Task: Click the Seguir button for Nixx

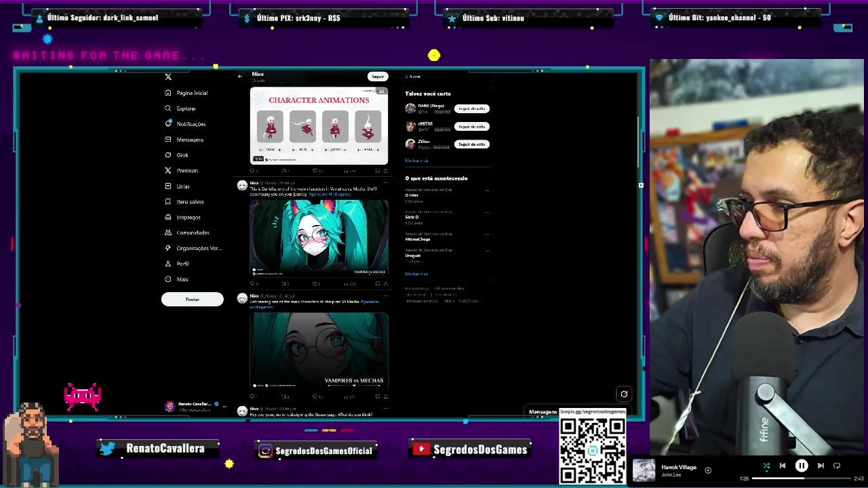Action: coord(378,77)
